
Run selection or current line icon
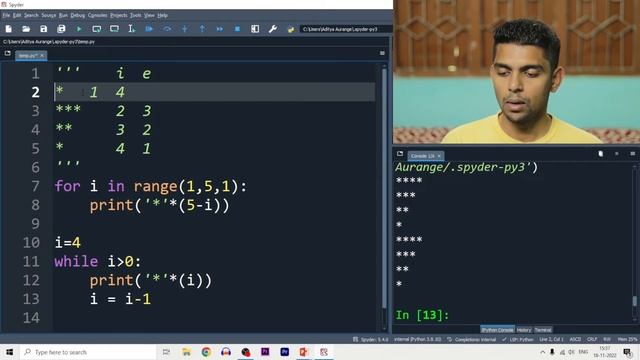[131, 29]
